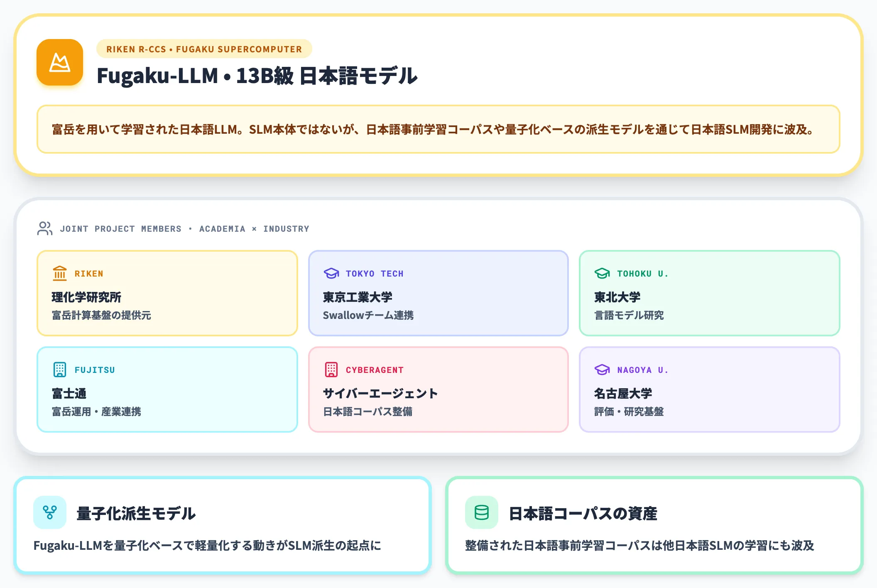
Task: Click the RIKEN institution building icon
Action: pyautogui.click(x=60, y=273)
